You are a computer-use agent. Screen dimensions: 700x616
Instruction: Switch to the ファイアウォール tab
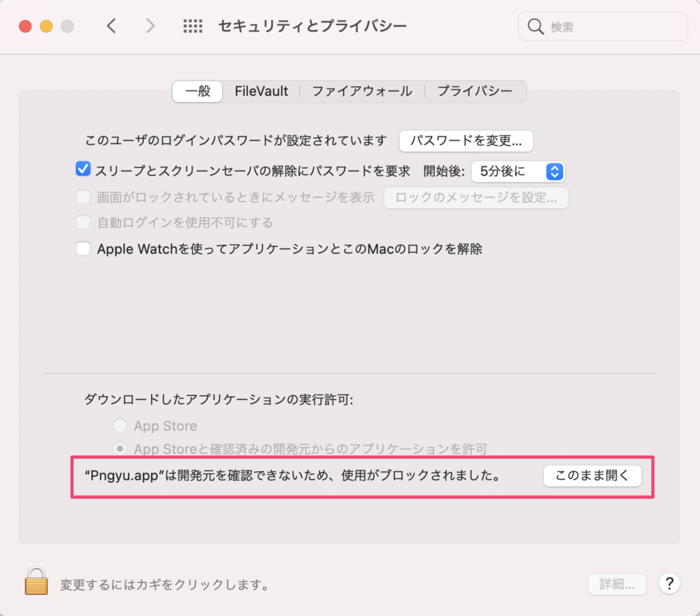362,92
